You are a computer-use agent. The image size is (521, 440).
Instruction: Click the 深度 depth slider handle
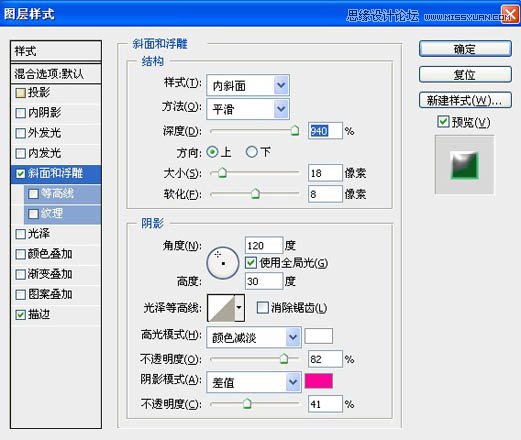(x=295, y=131)
